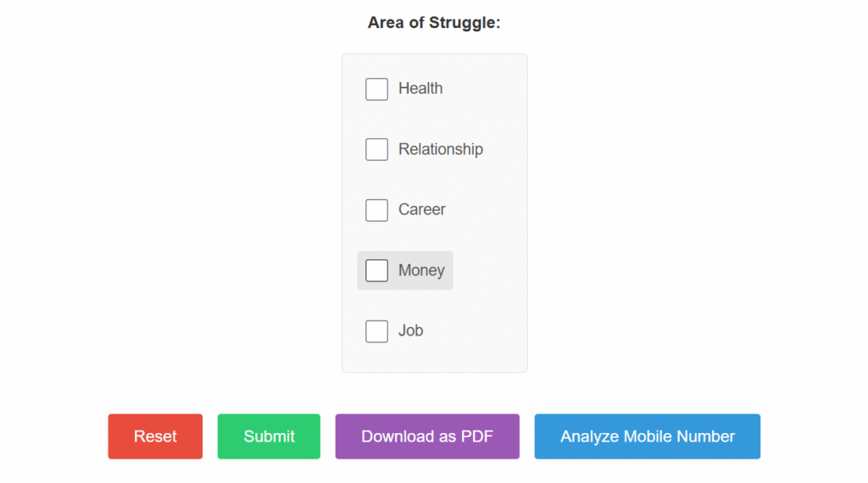This screenshot has width=868, height=483.
Task: Tick the Relationship checkbox box
Action: point(376,149)
